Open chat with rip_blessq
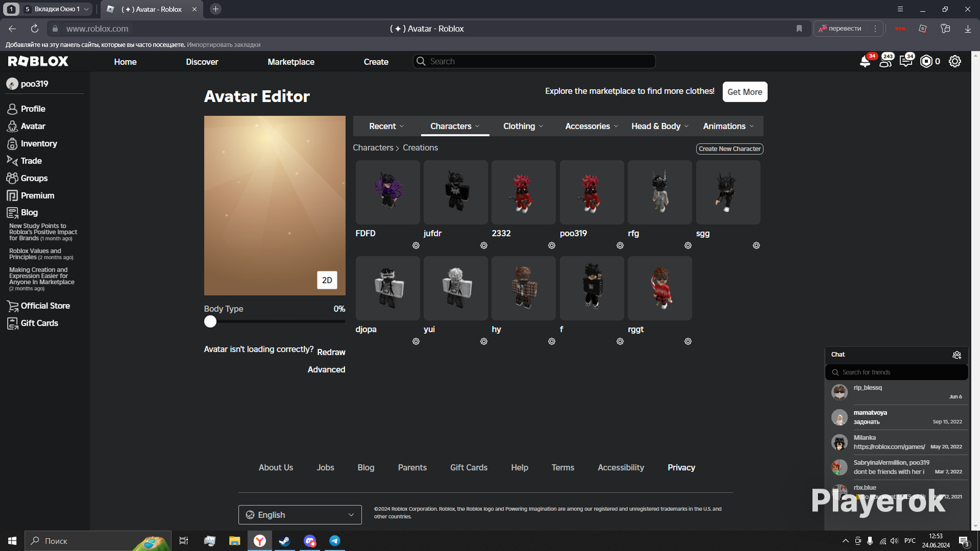The height and width of the screenshot is (551, 980). coord(897,392)
